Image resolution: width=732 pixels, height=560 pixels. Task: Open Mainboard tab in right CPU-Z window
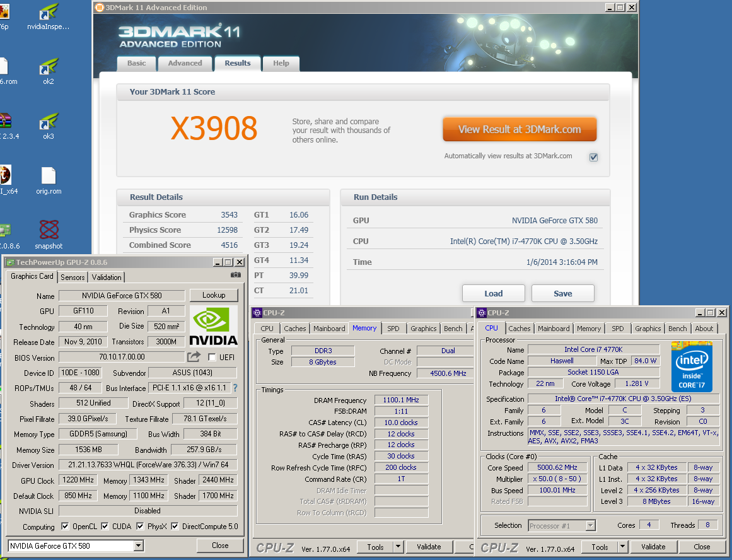tap(554, 329)
